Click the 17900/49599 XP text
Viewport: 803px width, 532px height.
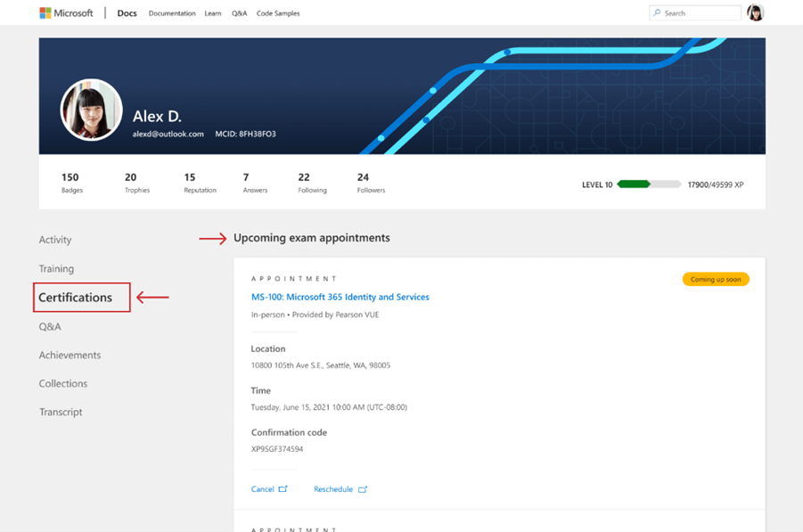[x=716, y=184]
